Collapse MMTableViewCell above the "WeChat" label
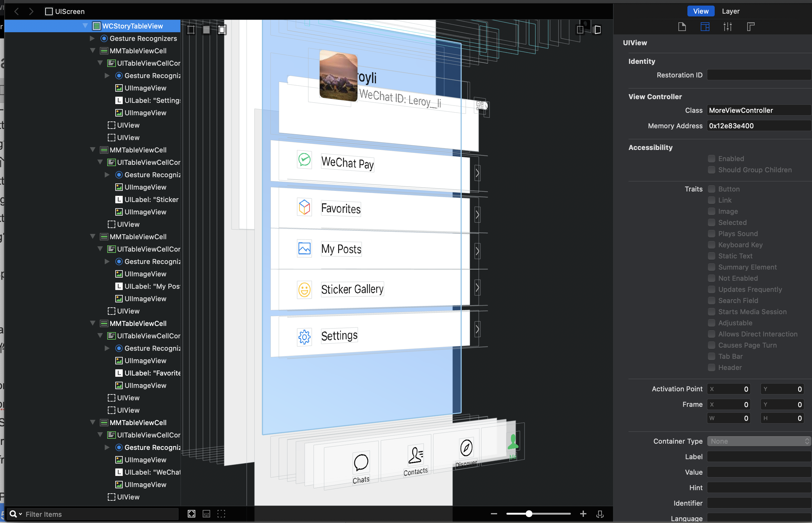This screenshot has width=812, height=523. pos(92,423)
